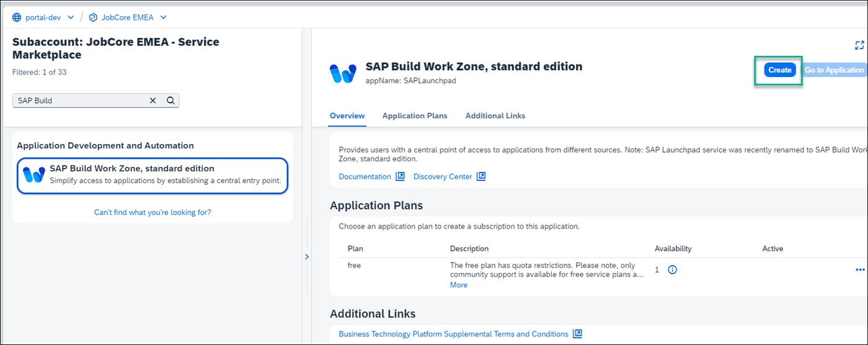Switch to the Application Plans tab
Viewport: 868px width, 345px height.
click(x=415, y=115)
